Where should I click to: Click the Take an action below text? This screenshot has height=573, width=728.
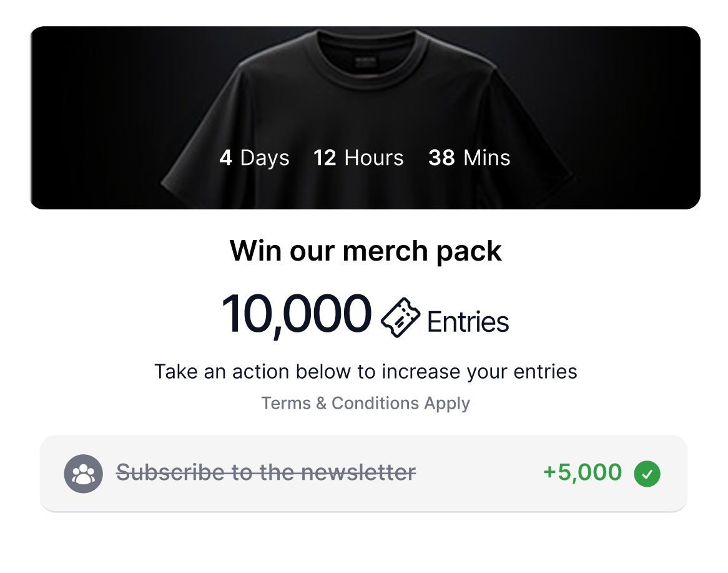[x=365, y=372]
